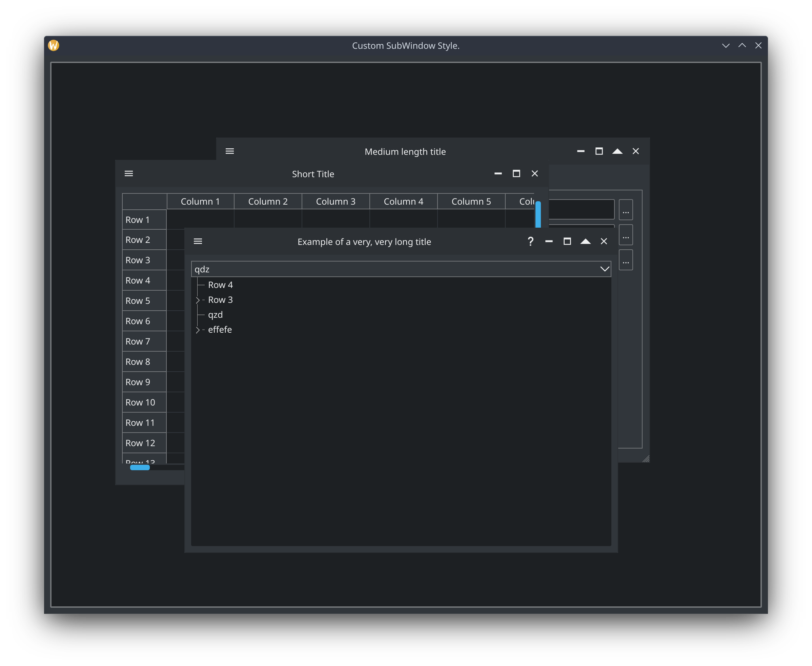This screenshot has height=666, width=812.
Task: Click the orange W application icon
Action: (54, 45)
